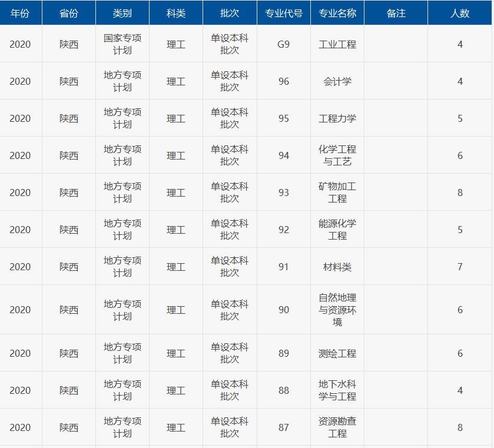Click the 专业名称 column header

337,13
